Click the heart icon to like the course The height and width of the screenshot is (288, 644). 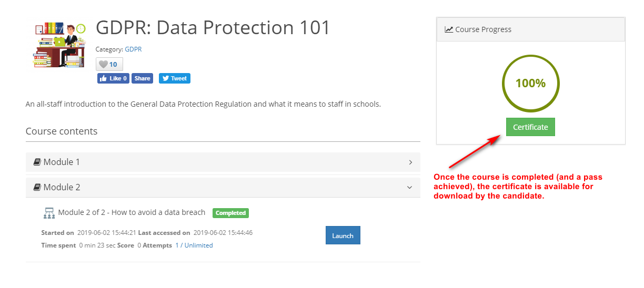(103, 64)
